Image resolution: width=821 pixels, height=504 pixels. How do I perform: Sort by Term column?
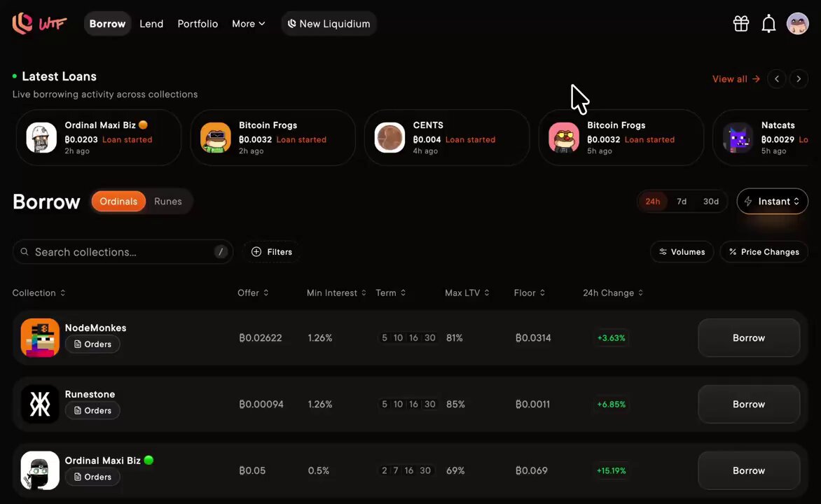[391, 293]
